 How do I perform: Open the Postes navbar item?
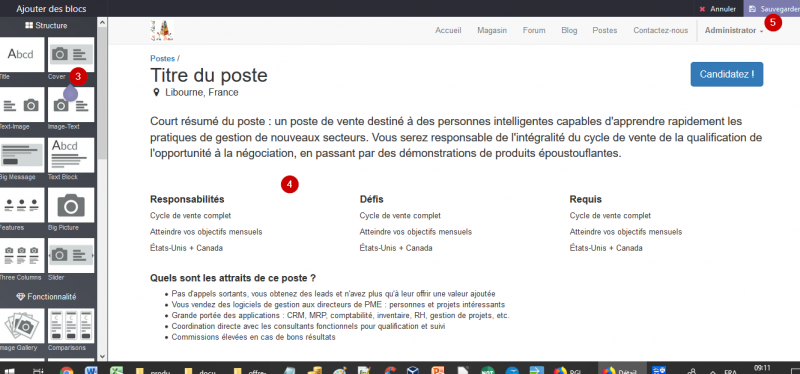point(605,31)
